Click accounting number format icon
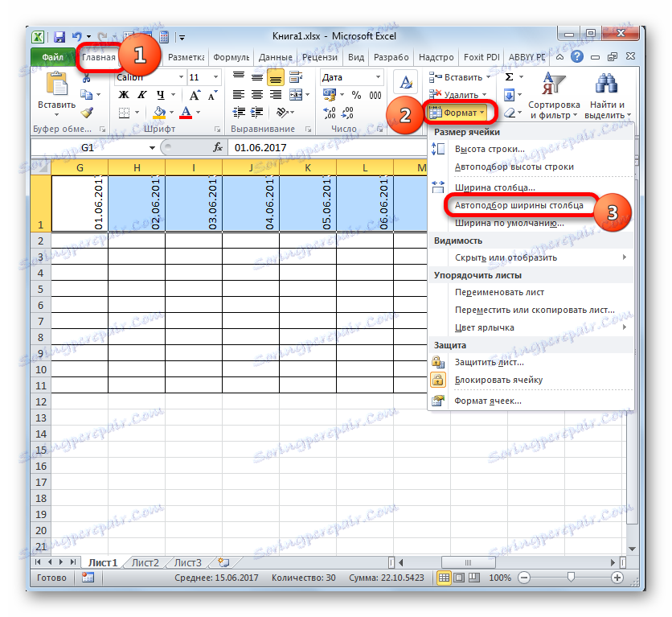 coord(330,95)
